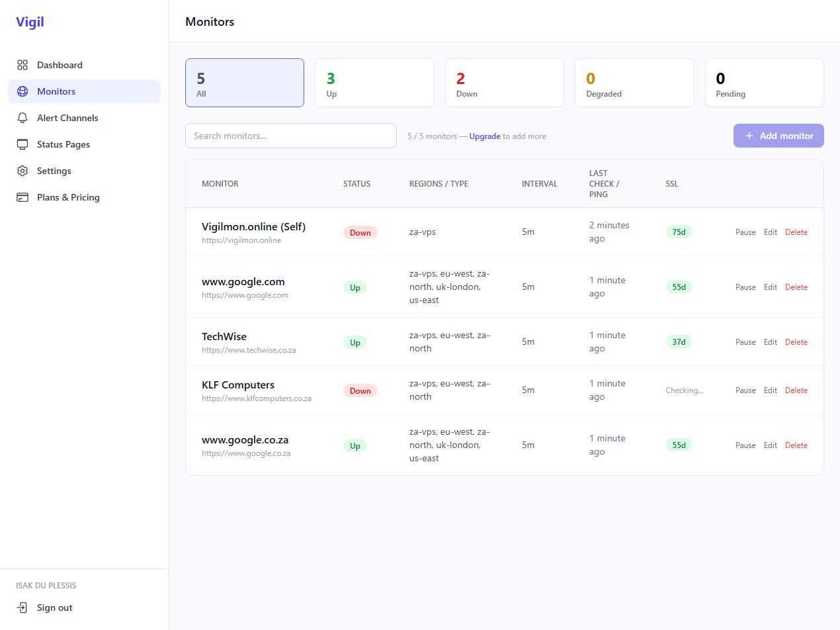Click the Monitors globe icon
The width and height of the screenshot is (840, 630).
tap(22, 91)
